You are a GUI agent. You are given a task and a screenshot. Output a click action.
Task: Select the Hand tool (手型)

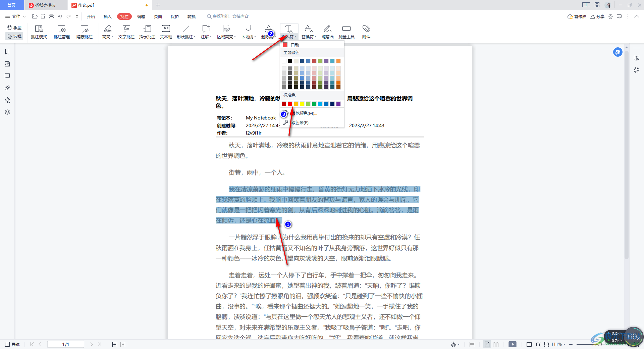pos(14,28)
